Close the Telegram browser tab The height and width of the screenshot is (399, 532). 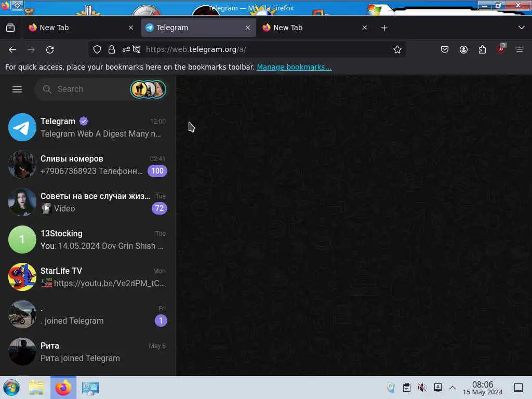click(x=248, y=28)
